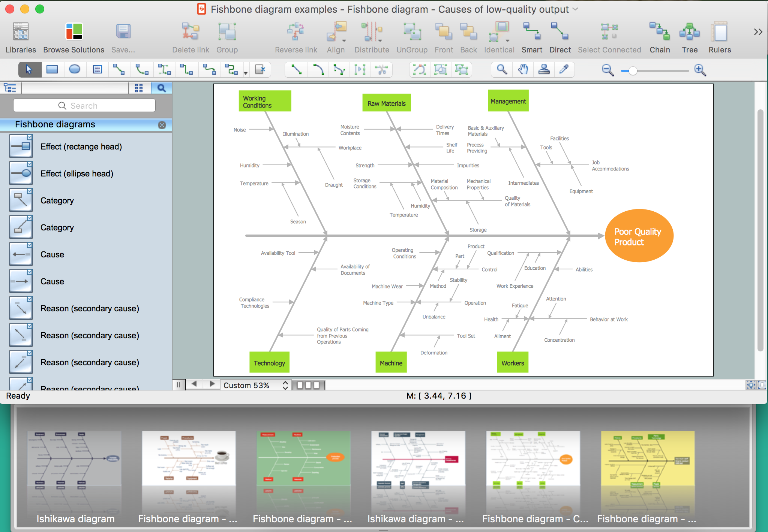
Task: Enable Smart connection mode
Action: pos(532,36)
